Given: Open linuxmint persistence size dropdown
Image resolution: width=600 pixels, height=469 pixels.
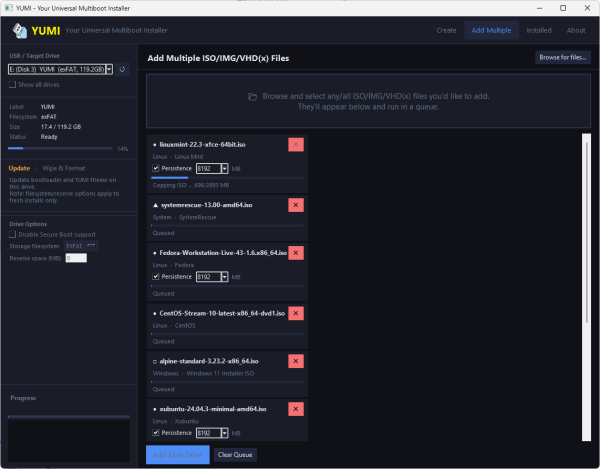Looking at the screenshot, I should coord(225,168).
